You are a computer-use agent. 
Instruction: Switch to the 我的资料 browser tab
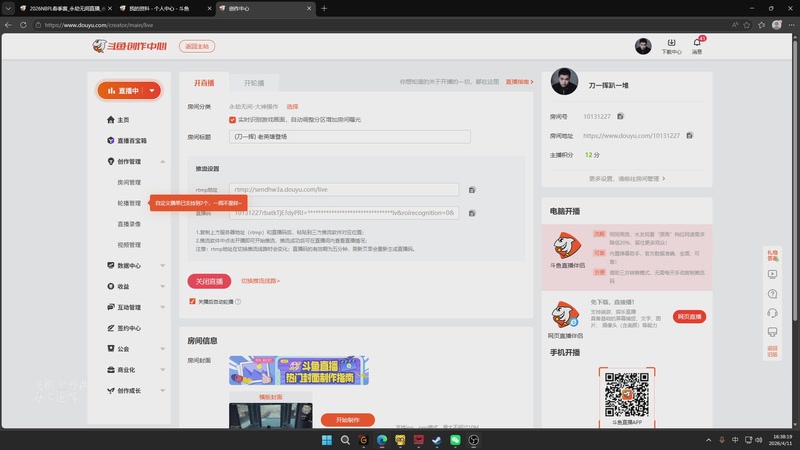165,9
